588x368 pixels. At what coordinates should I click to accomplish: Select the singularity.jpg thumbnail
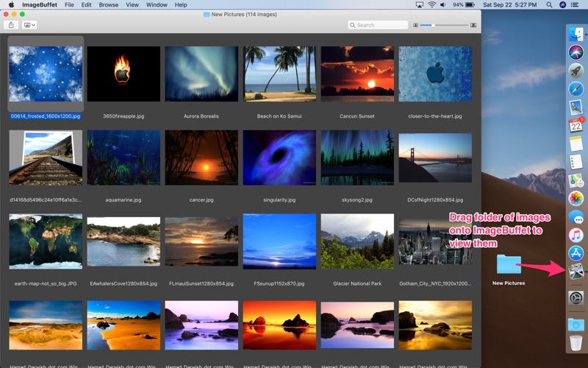coord(279,158)
